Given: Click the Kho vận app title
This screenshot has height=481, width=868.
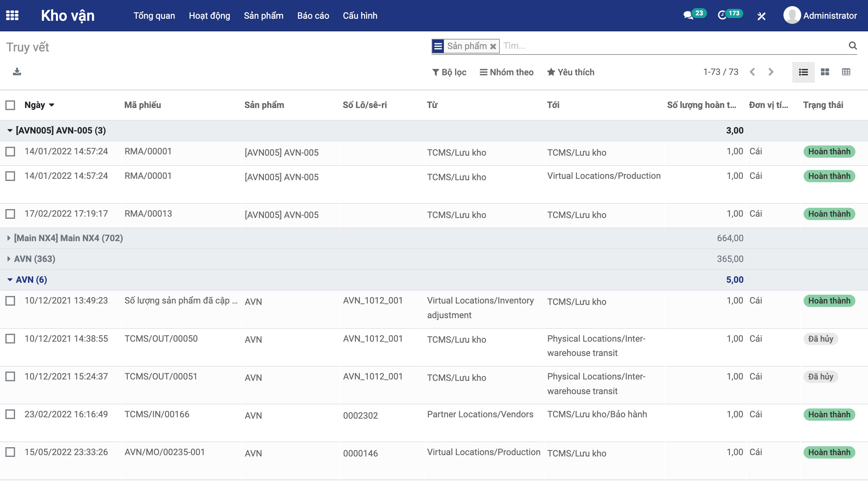Looking at the screenshot, I should 68,16.
